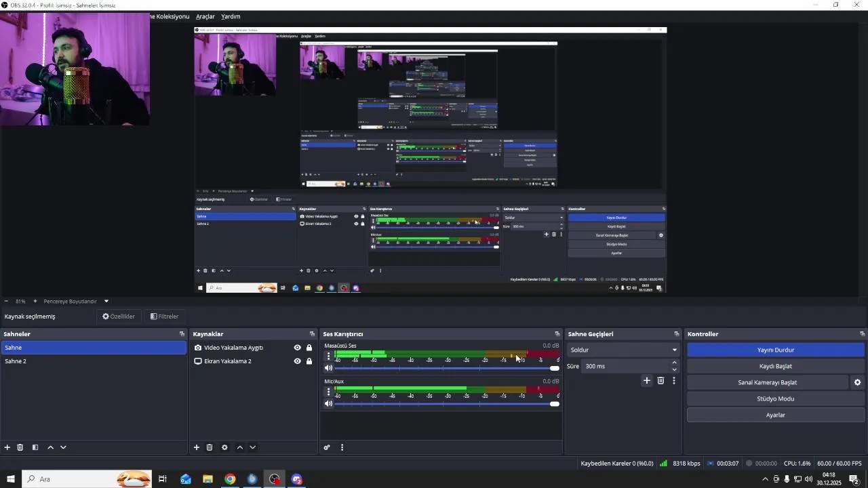This screenshot has height=488, width=868.
Task: Open Ayarlar settings button
Action: 776,415
